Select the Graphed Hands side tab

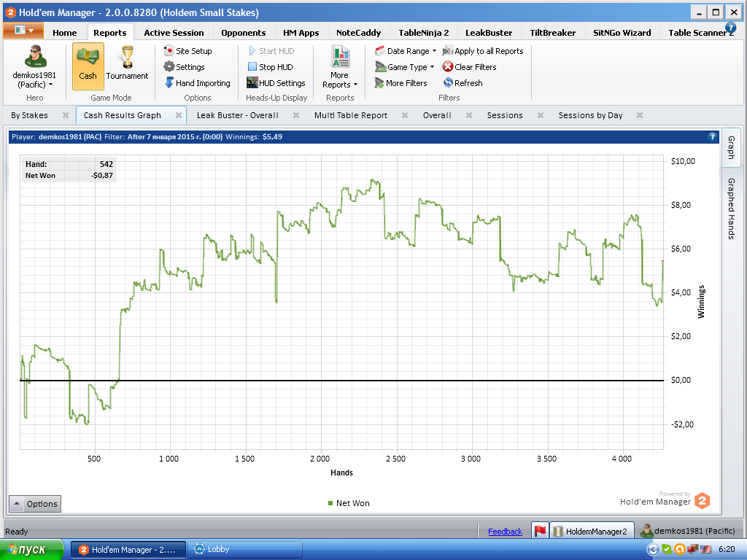(731, 209)
